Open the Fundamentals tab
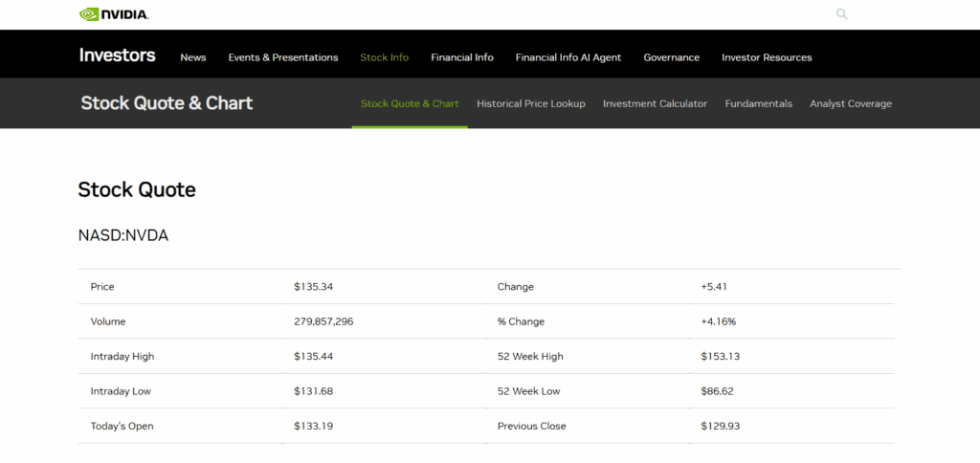The width and height of the screenshot is (980, 463). point(759,103)
